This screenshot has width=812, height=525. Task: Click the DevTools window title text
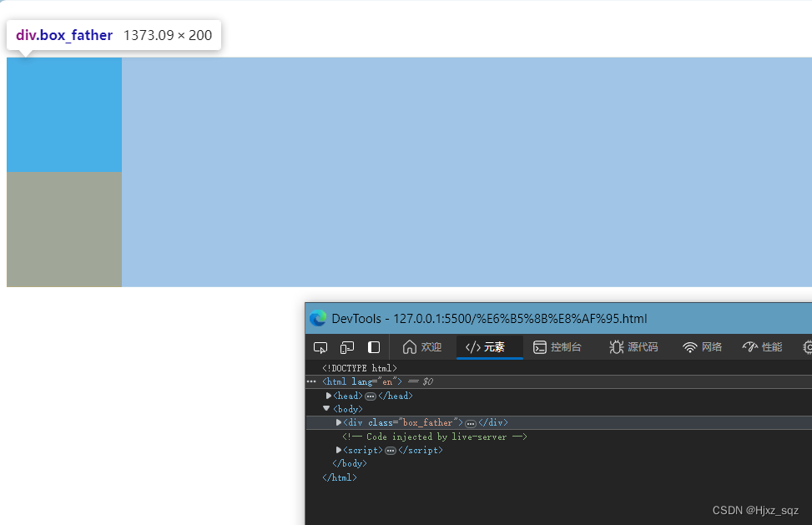[489, 318]
